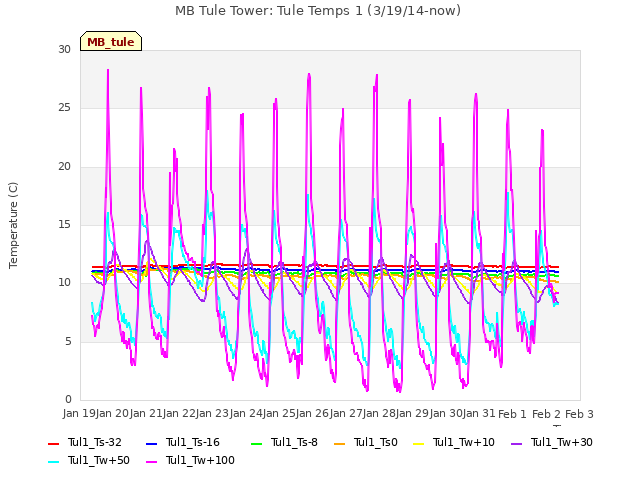Click the Feb 1 x-axis date

coord(513,414)
